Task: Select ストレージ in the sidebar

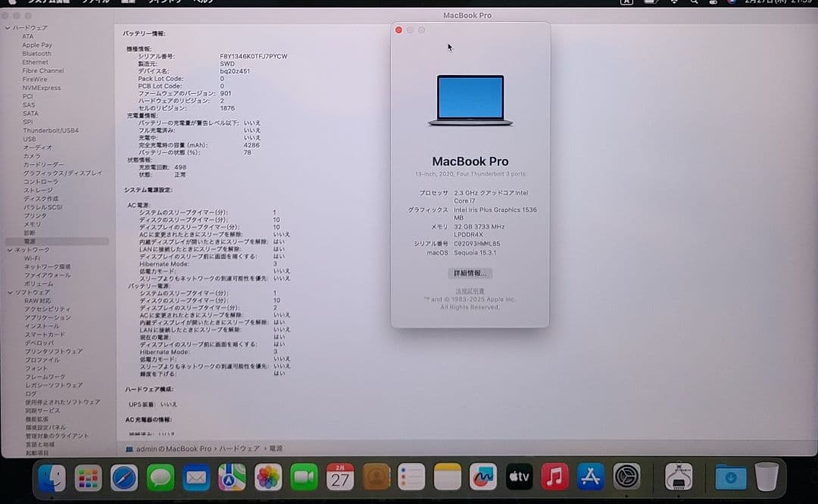Action: (x=38, y=190)
